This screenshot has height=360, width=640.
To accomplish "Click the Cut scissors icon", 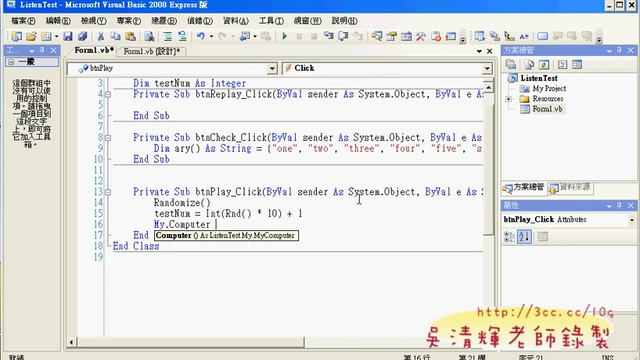I will tap(100, 36).
